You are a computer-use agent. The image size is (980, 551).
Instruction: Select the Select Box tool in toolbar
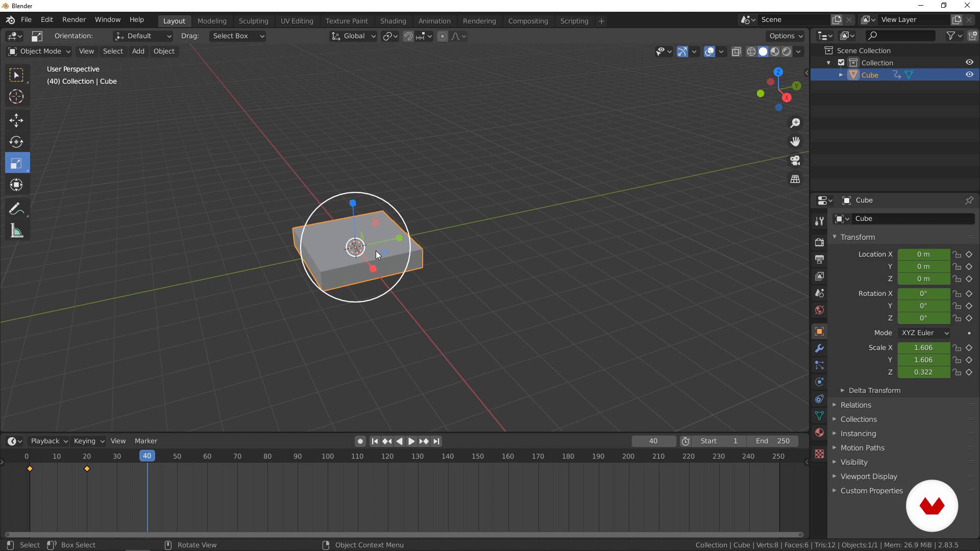coord(16,75)
